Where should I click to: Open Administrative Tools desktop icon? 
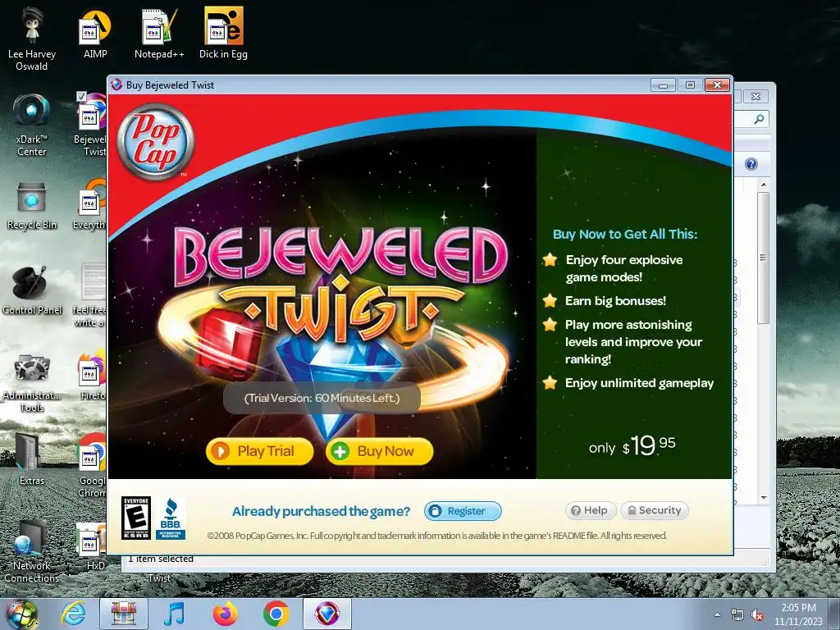coord(32,383)
